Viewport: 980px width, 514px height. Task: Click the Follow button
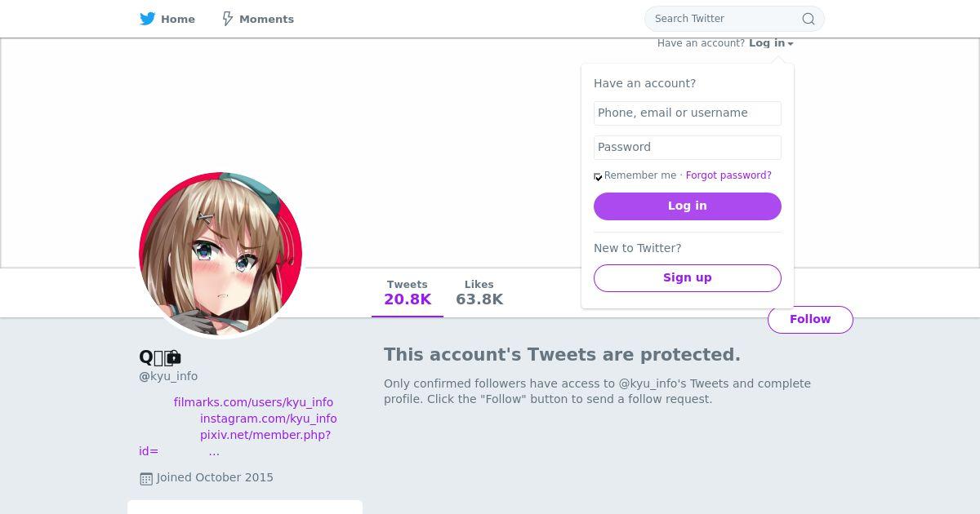[x=810, y=320]
